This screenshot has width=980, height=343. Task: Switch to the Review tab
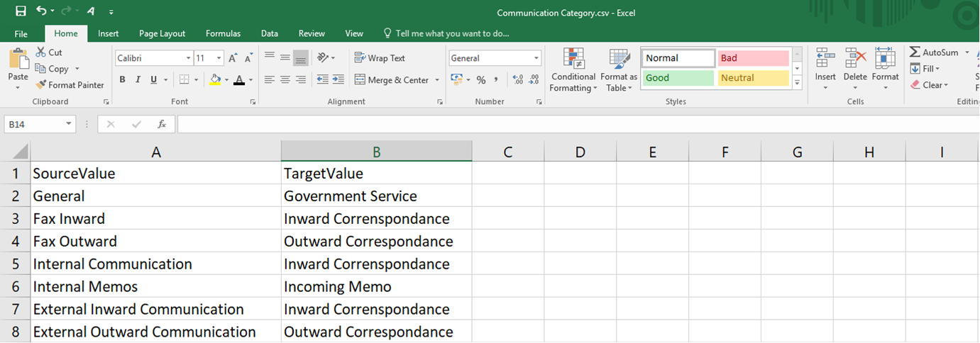click(312, 33)
